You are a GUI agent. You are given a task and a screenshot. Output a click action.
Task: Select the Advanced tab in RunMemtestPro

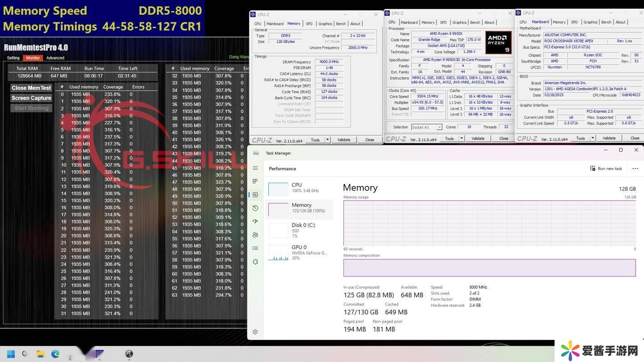pos(55,58)
